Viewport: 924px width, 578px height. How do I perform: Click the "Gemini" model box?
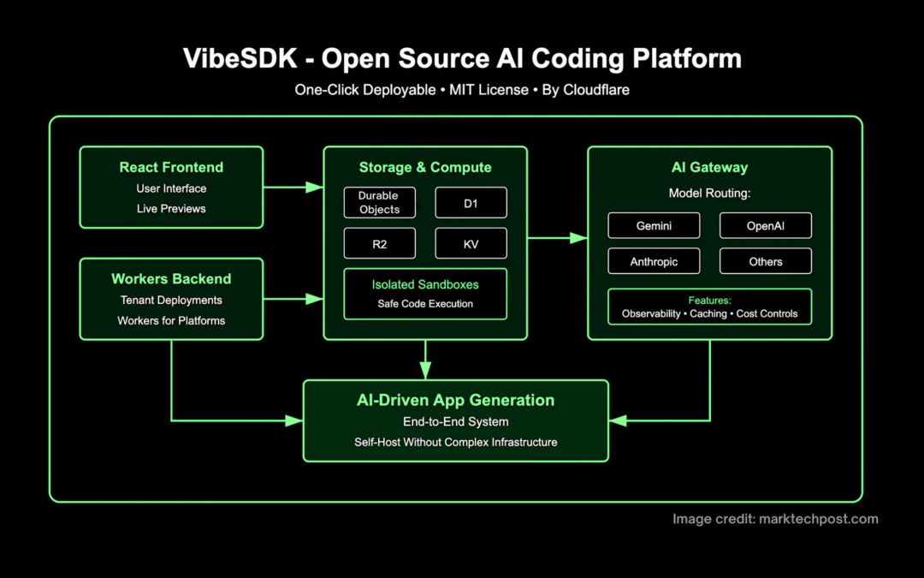(654, 225)
